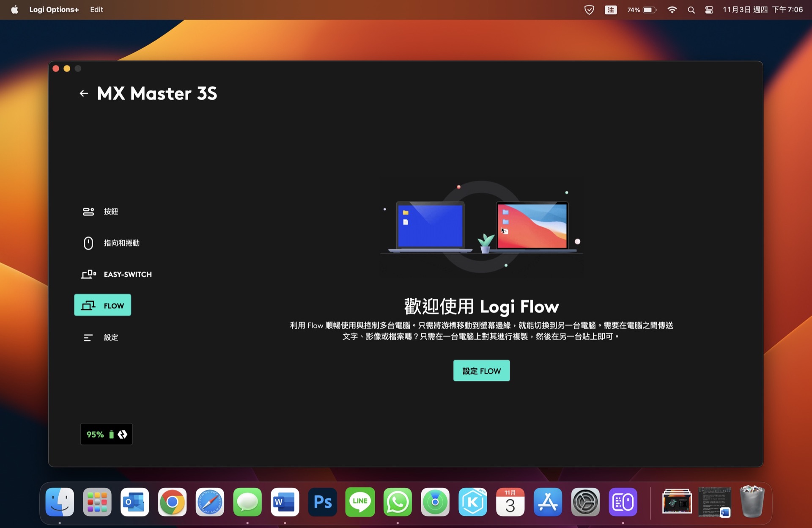Viewport: 812px width, 528px height.
Task: Open the screenshots stack in the Dock
Action: click(x=677, y=502)
